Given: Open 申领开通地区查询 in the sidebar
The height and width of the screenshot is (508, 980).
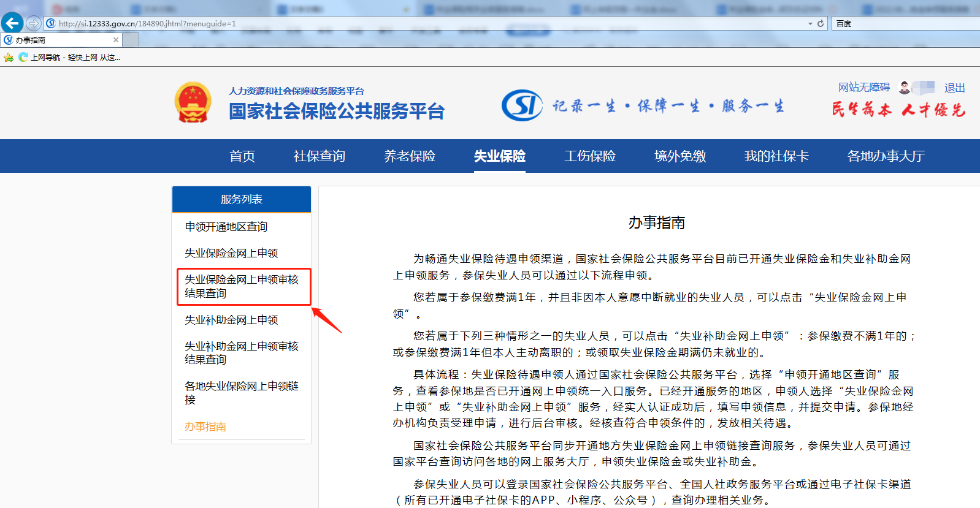Looking at the screenshot, I should pyautogui.click(x=226, y=227).
